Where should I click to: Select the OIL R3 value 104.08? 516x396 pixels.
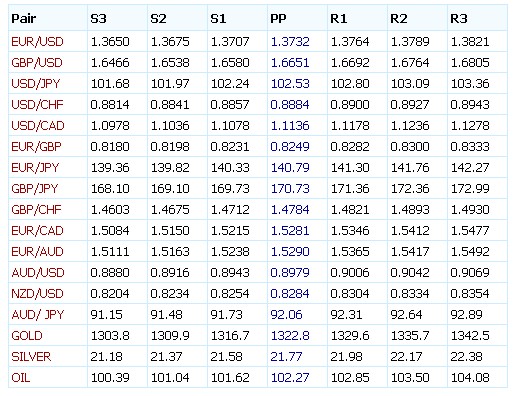click(470, 377)
